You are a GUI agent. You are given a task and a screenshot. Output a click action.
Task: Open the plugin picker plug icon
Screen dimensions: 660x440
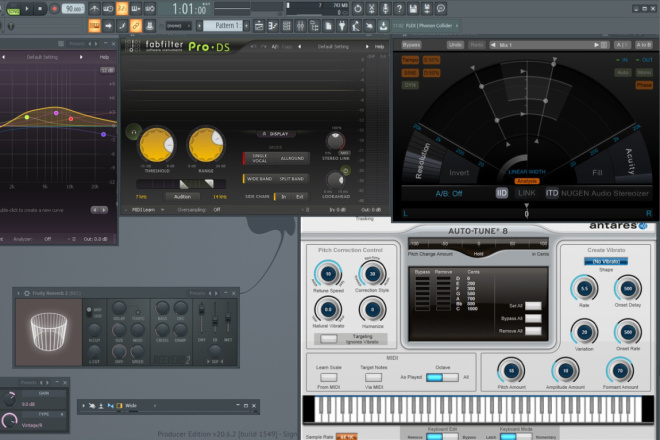pyautogui.click(x=342, y=26)
